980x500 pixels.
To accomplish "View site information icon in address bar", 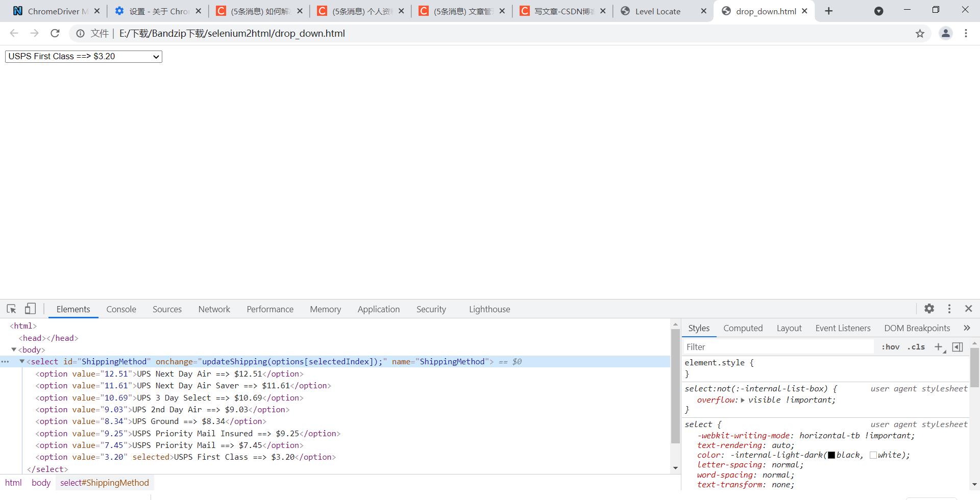I will point(80,34).
